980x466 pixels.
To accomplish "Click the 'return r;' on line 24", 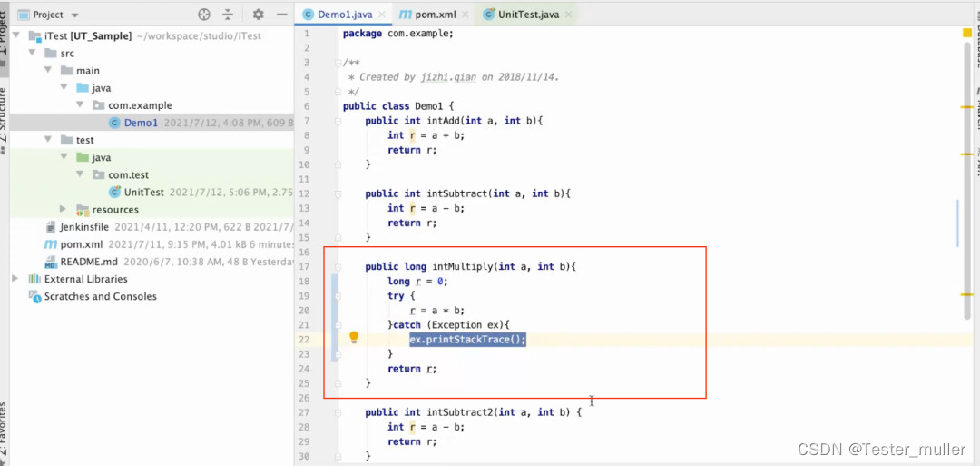I will point(412,369).
